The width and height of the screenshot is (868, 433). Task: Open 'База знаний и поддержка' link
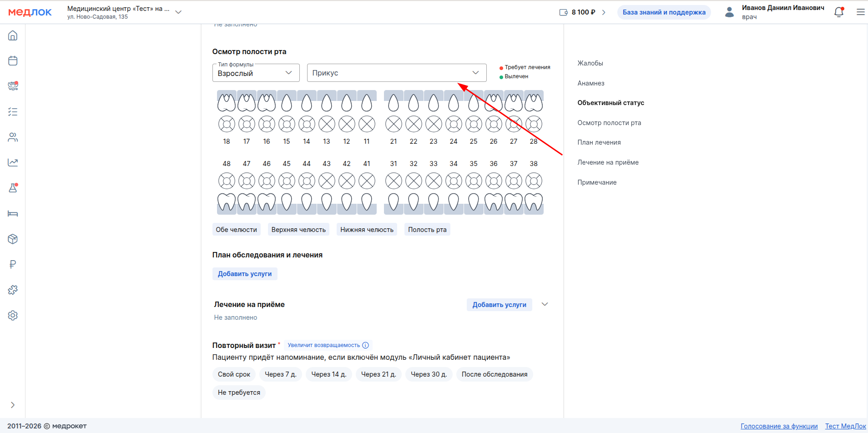664,12
